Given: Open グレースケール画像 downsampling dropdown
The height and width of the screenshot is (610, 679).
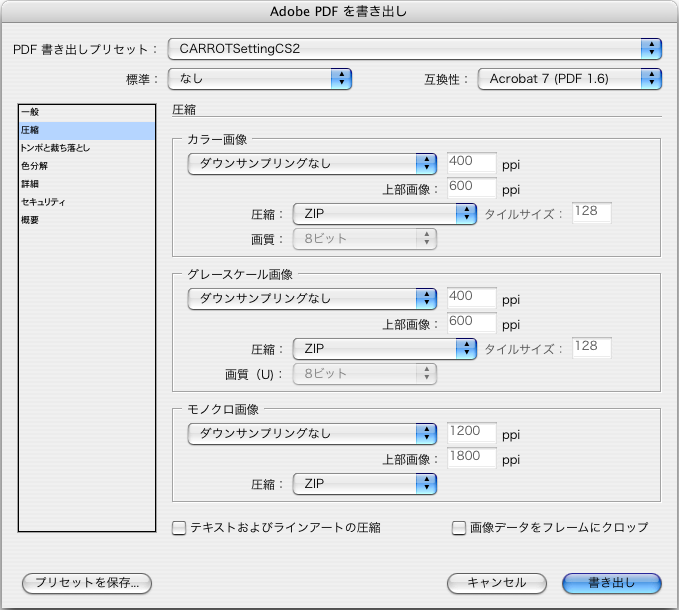Looking at the screenshot, I should click(312, 298).
